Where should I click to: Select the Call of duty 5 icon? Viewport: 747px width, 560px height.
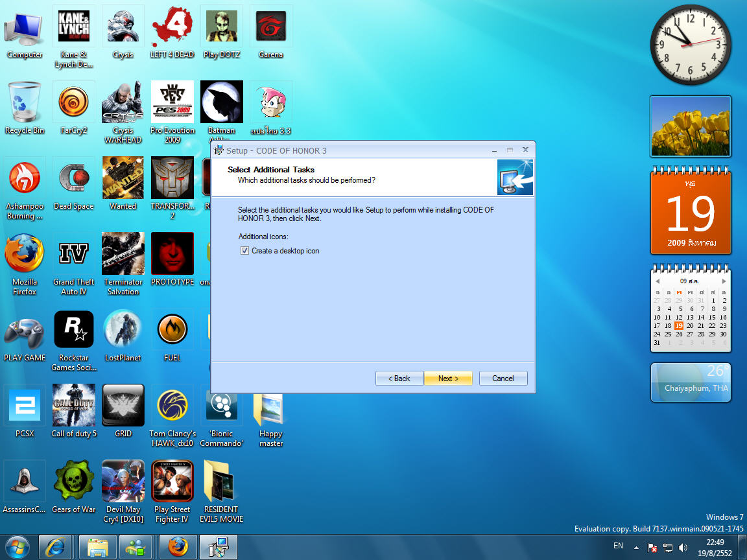(74, 412)
